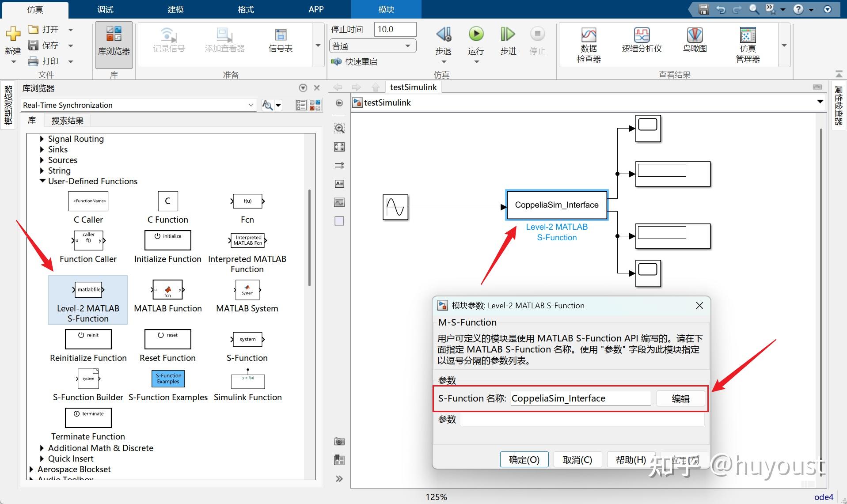The width and height of the screenshot is (847, 504).
Task: Toggle Fast Restart (快速重启)
Action: 356,62
